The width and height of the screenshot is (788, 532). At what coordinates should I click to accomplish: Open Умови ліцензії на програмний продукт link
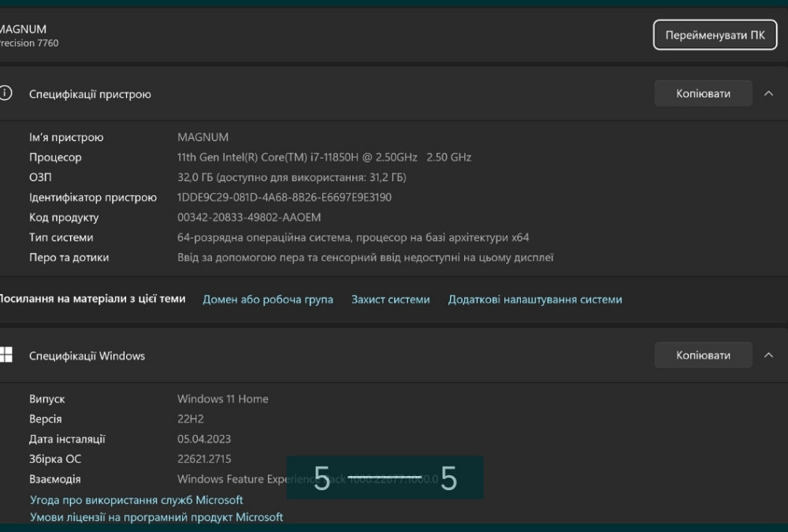156,517
